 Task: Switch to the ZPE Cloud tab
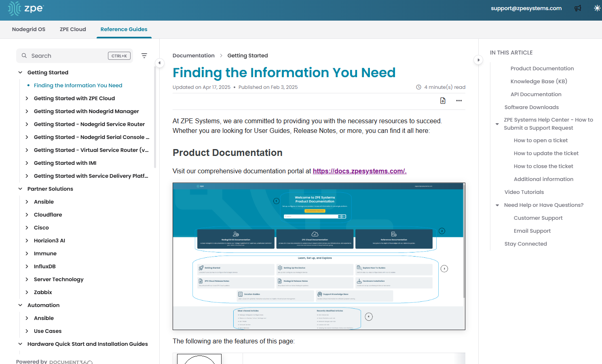73,29
